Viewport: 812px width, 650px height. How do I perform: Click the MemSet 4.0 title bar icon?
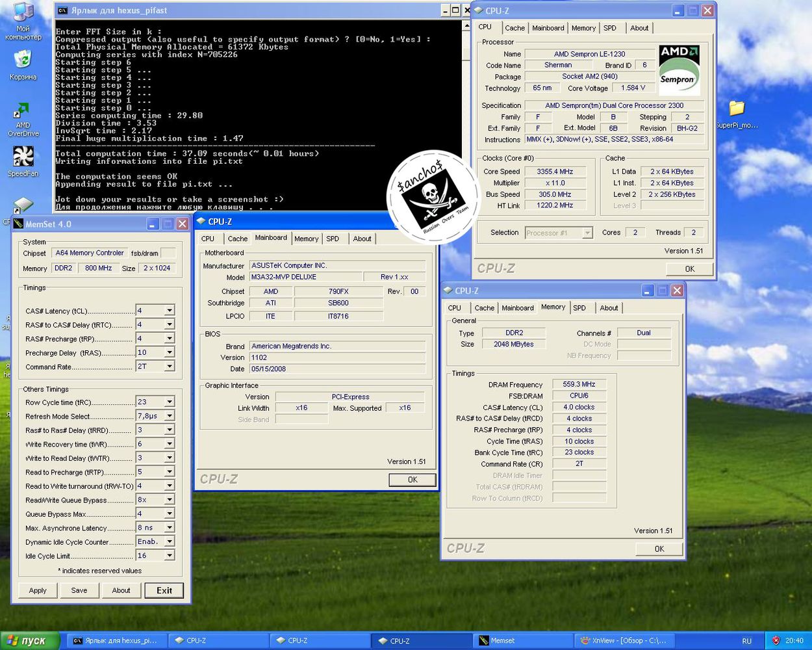(18, 224)
